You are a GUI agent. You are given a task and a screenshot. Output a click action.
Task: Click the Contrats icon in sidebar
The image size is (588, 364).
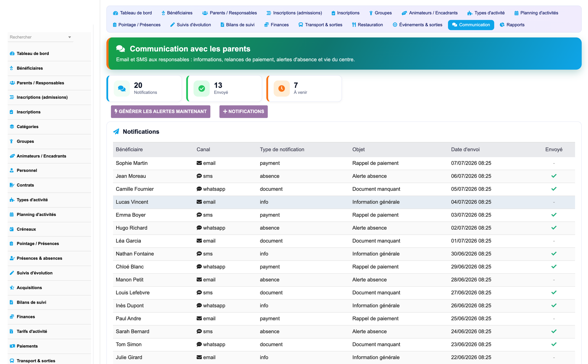[12, 185]
